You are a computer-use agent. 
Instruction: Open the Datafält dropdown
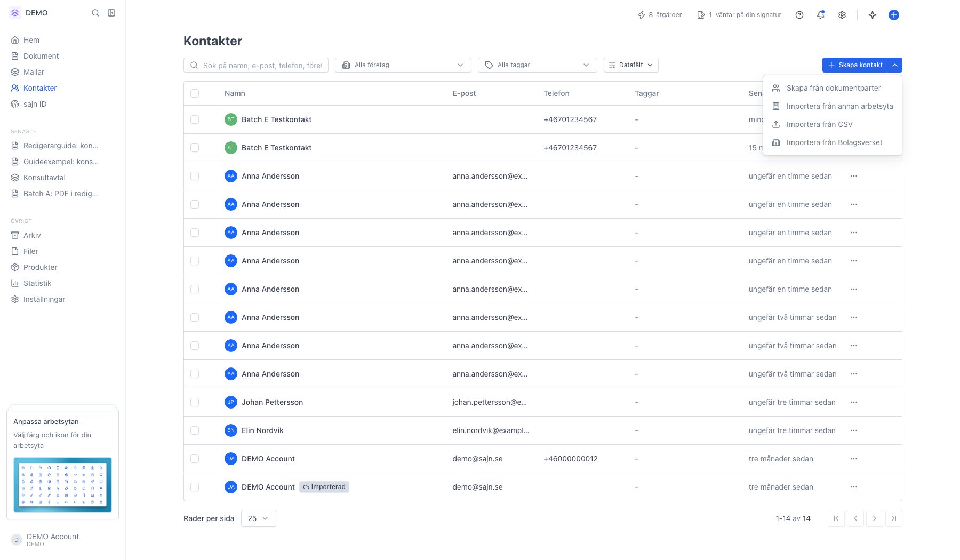coord(631,65)
